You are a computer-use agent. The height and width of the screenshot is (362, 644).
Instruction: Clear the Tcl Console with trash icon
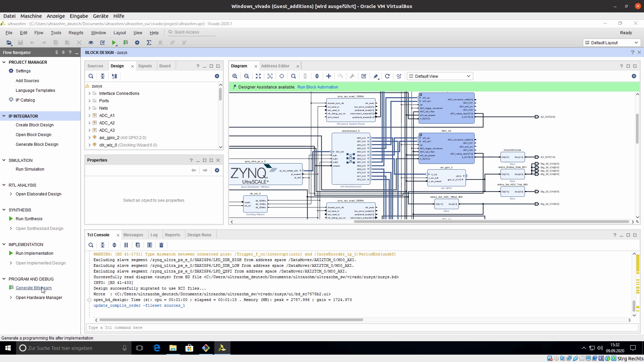(161, 245)
